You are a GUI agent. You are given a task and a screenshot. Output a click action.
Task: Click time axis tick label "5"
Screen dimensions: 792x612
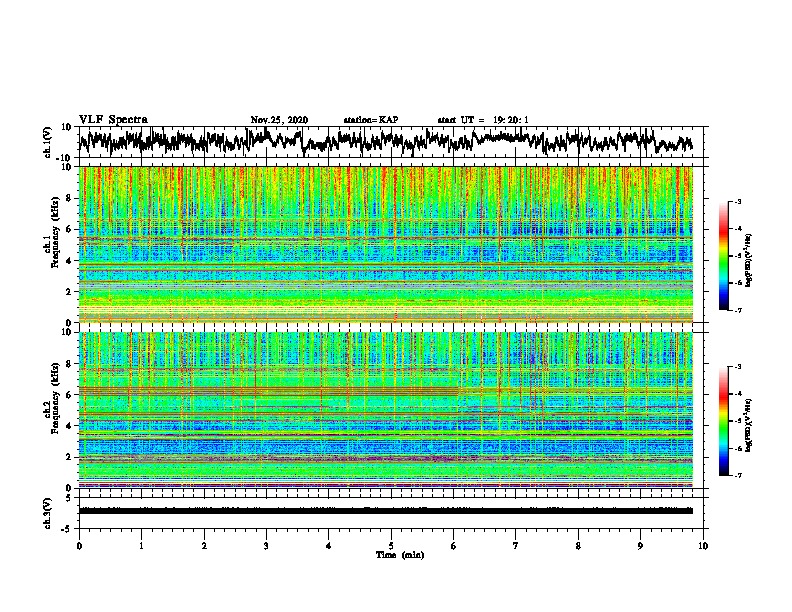391,546
